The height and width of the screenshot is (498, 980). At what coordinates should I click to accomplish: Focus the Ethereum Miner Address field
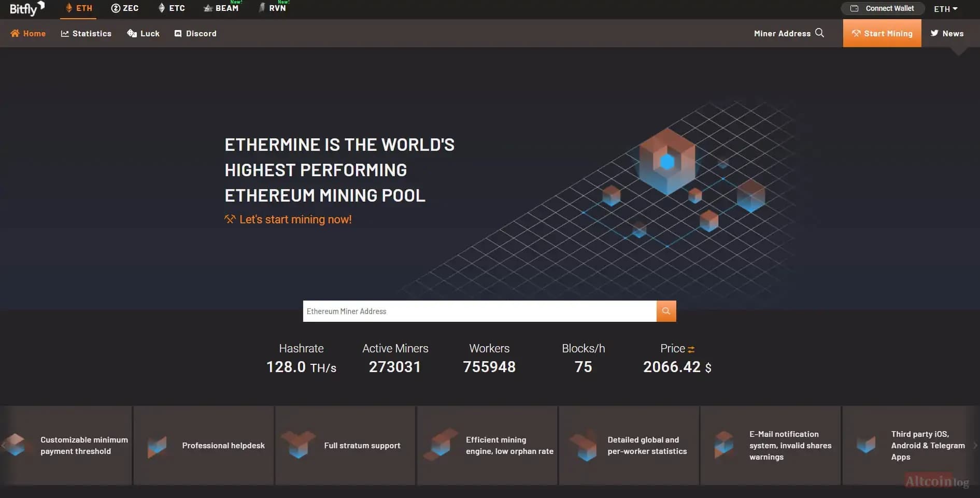coord(479,311)
